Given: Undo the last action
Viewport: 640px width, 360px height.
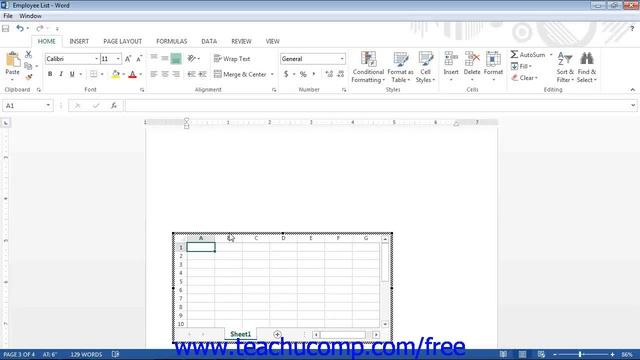Looking at the screenshot, I should click(20, 29).
